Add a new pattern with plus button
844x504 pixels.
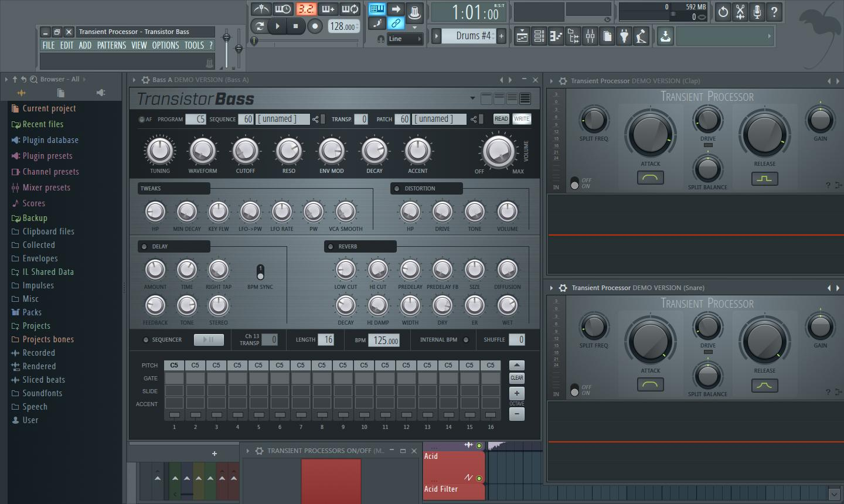pos(501,36)
